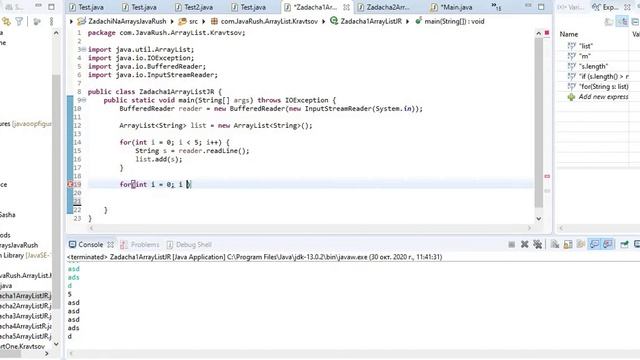Click the Package Explorer scroll up arrow
This screenshot has height=360, width=640.
[56, 33]
